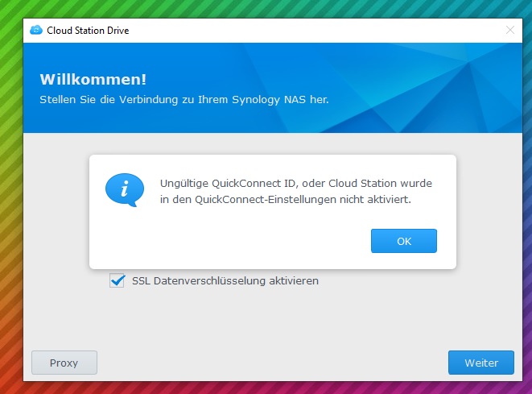Toggle SSL Datenverschlüsselung aktivieren checkbox

[x=117, y=280]
